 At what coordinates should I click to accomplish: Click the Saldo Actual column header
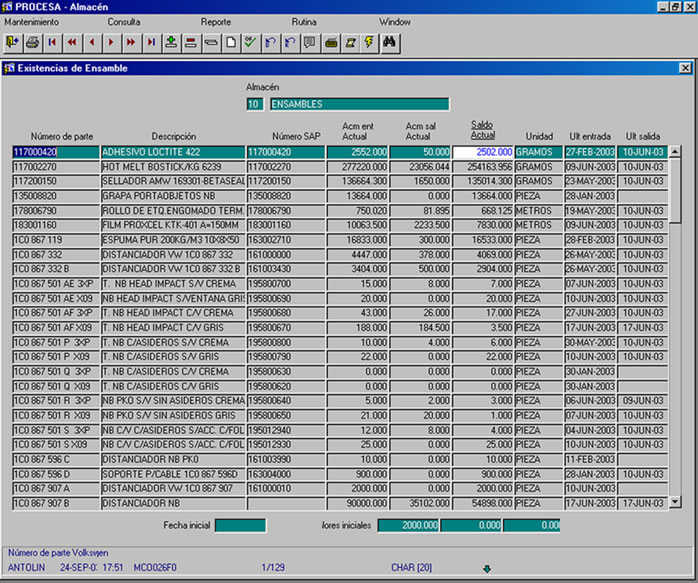pos(483,130)
